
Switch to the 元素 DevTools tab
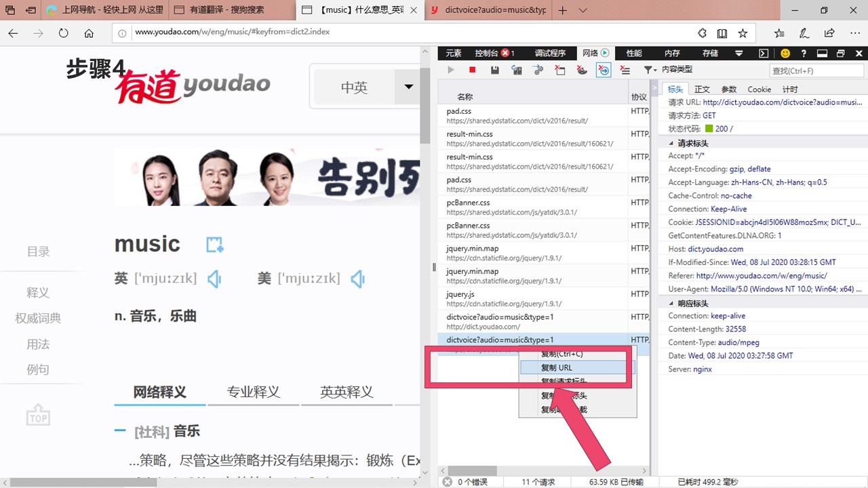pos(454,53)
